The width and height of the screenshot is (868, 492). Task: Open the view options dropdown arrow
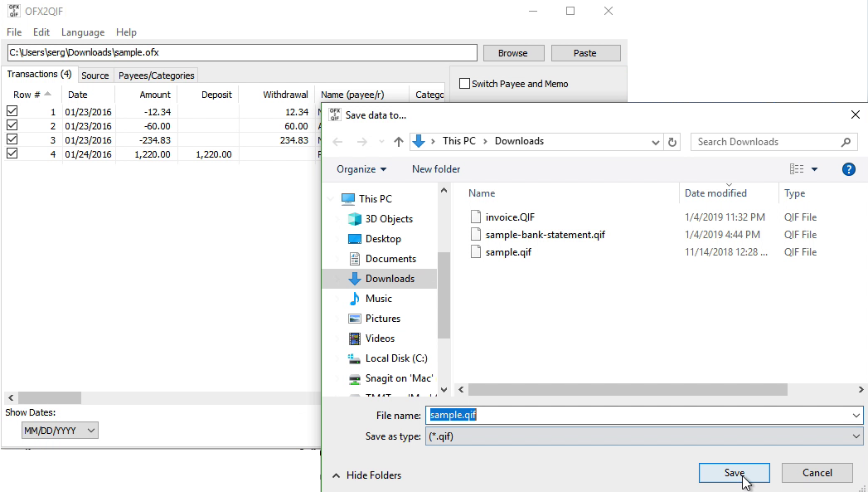click(x=814, y=169)
